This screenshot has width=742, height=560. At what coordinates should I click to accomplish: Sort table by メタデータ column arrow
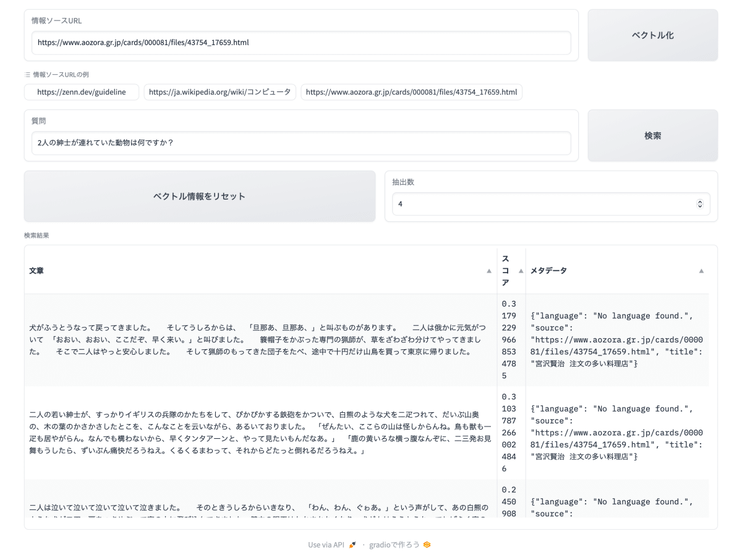pyautogui.click(x=701, y=271)
